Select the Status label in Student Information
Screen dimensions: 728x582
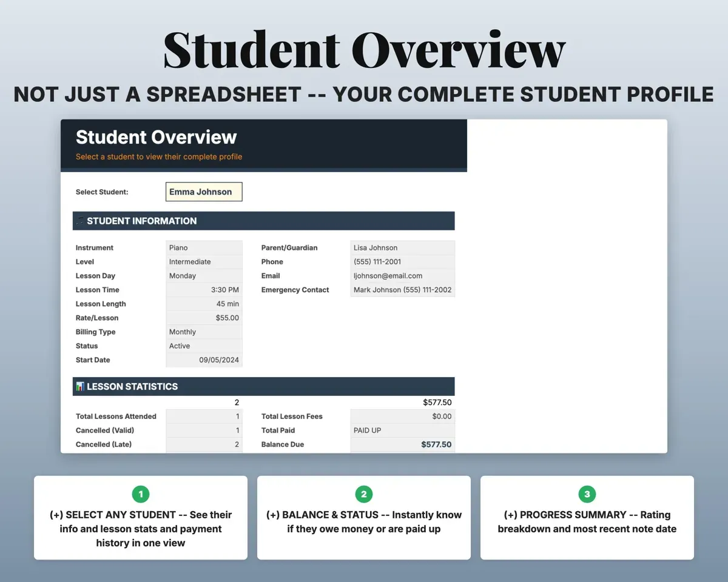pos(87,346)
